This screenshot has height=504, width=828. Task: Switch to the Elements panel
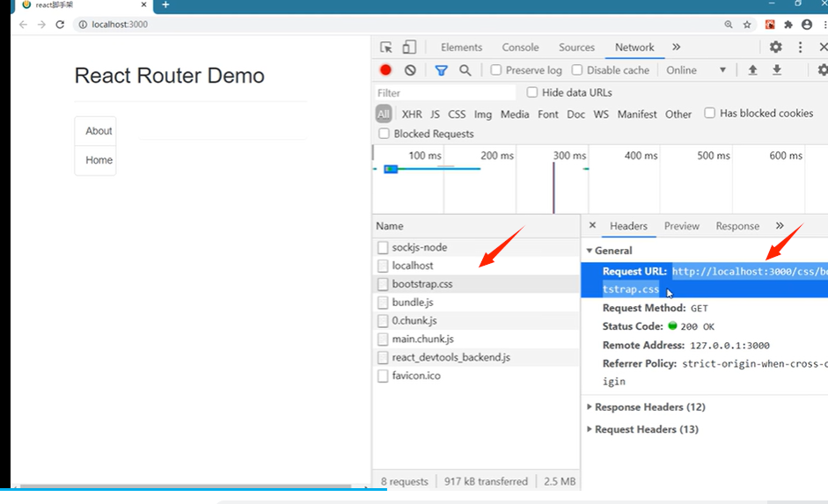click(x=461, y=47)
